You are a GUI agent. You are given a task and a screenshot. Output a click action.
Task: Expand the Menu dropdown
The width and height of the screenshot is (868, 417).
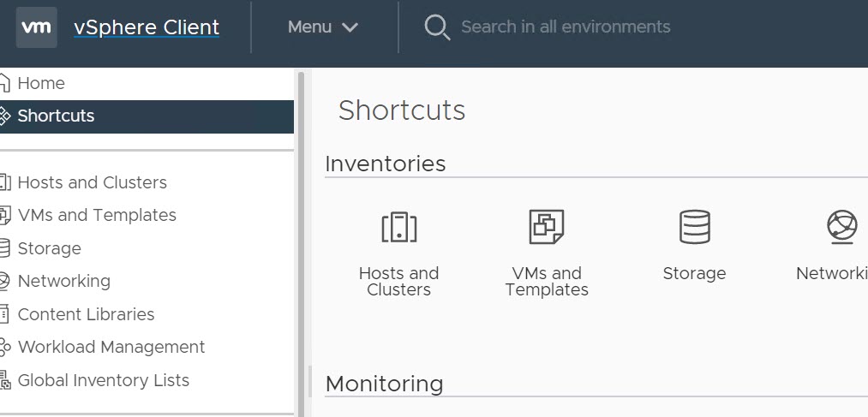pyautogui.click(x=322, y=27)
